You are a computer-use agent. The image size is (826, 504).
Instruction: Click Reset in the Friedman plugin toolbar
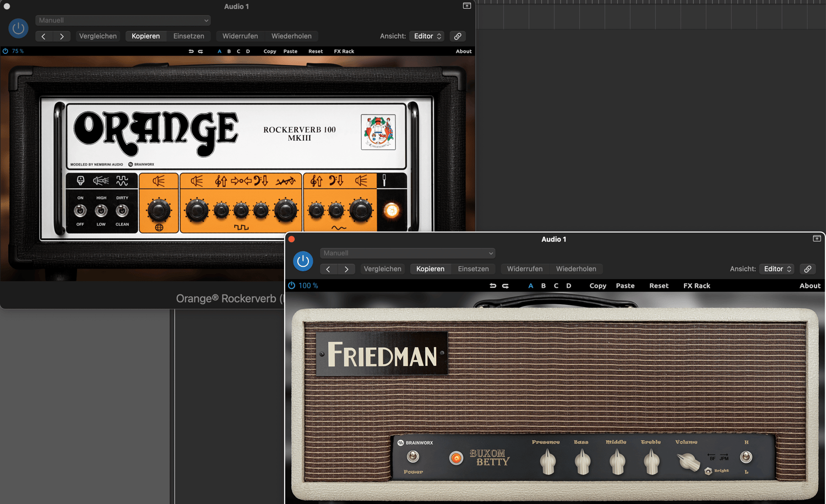(659, 286)
